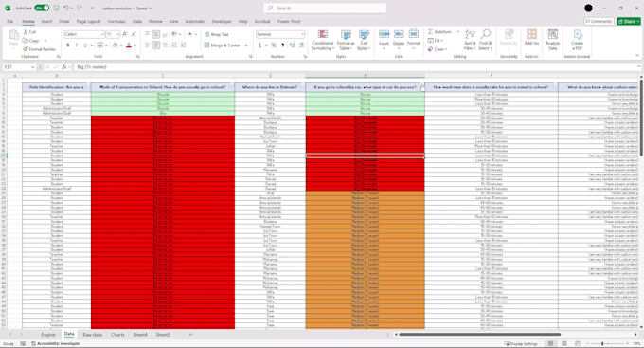Click the Cut button

tap(29, 31)
